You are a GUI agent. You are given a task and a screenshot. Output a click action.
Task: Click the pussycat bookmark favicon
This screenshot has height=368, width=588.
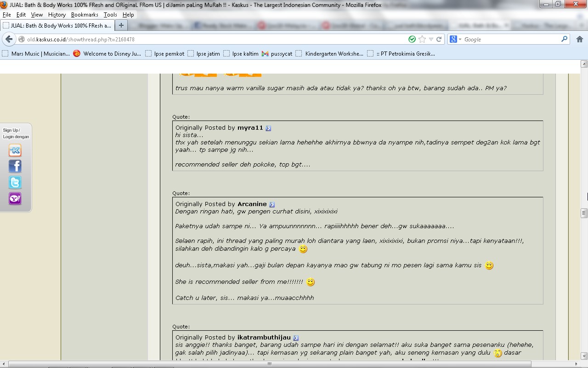coord(265,54)
